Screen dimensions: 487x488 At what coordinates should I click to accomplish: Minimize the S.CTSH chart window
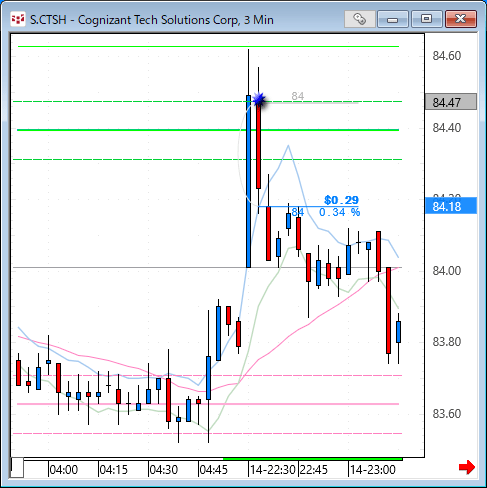point(393,19)
